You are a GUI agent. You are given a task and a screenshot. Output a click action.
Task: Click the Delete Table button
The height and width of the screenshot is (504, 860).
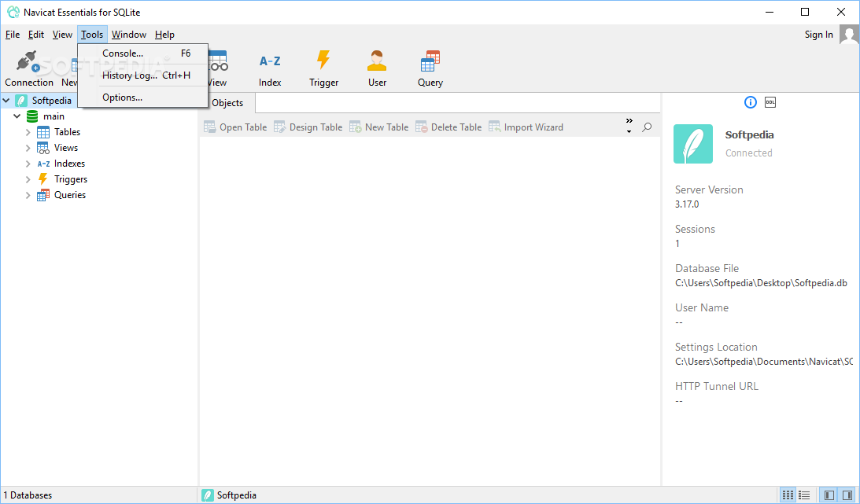[x=448, y=127]
